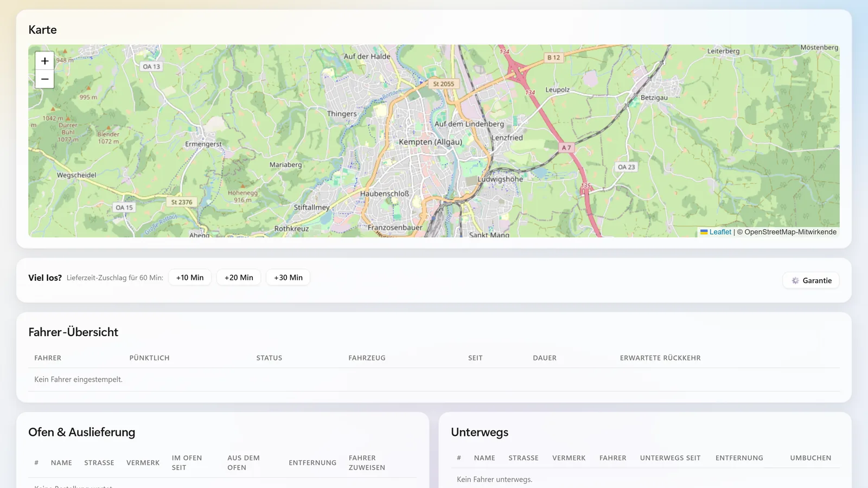The image size is (868, 488).
Task: Click the FAHRER column header in Fahrer-Übersicht
Action: pos(48,358)
